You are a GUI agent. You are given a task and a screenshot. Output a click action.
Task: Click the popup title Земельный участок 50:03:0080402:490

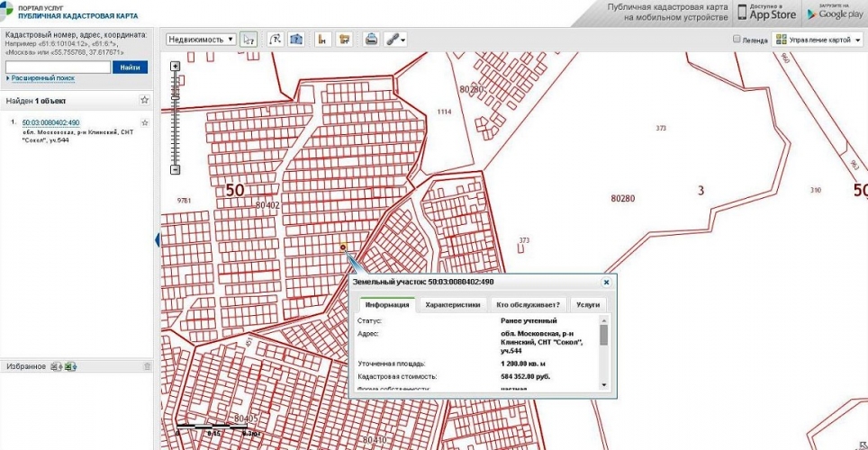point(423,283)
